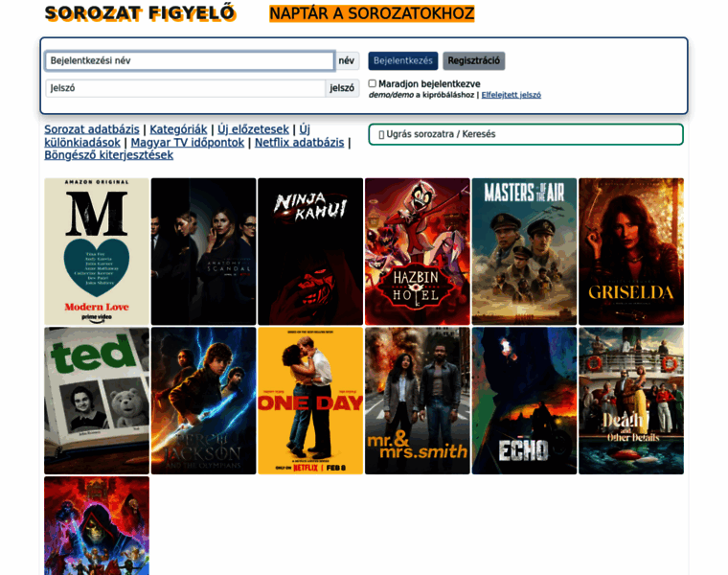This screenshot has width=728, height=575.
Task: Click the jelszó label beside password field
Action: (342, 88)
